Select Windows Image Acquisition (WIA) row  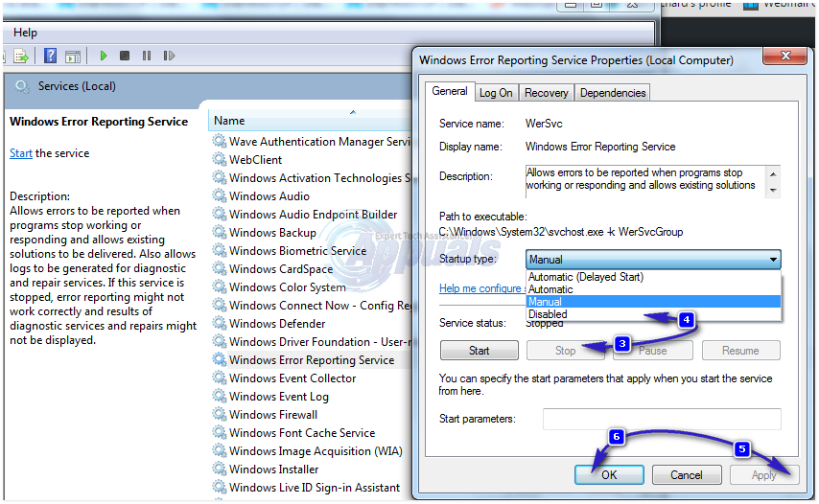[x=312, y=450]
